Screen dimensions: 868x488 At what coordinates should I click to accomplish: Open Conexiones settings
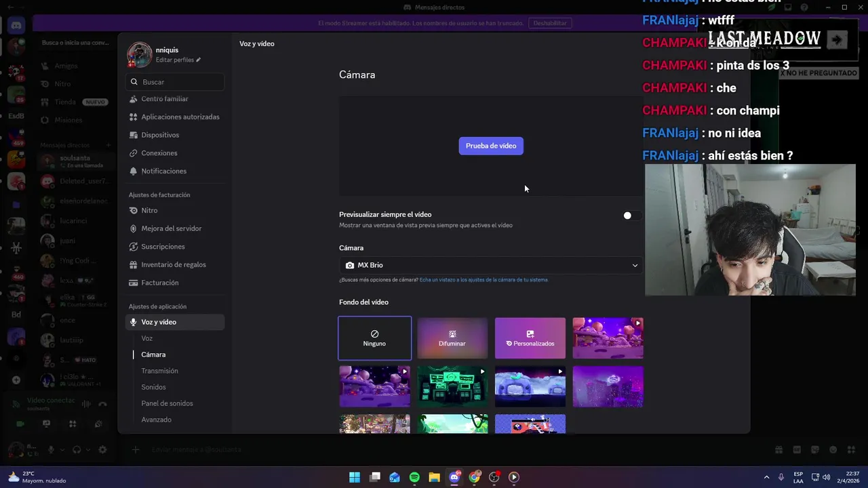175,153
